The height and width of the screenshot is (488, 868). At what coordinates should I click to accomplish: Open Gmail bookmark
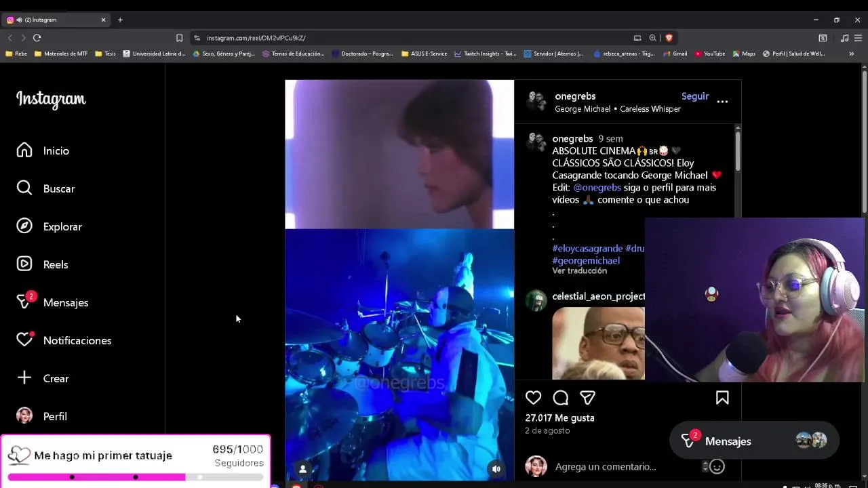(x=675, y=54)
